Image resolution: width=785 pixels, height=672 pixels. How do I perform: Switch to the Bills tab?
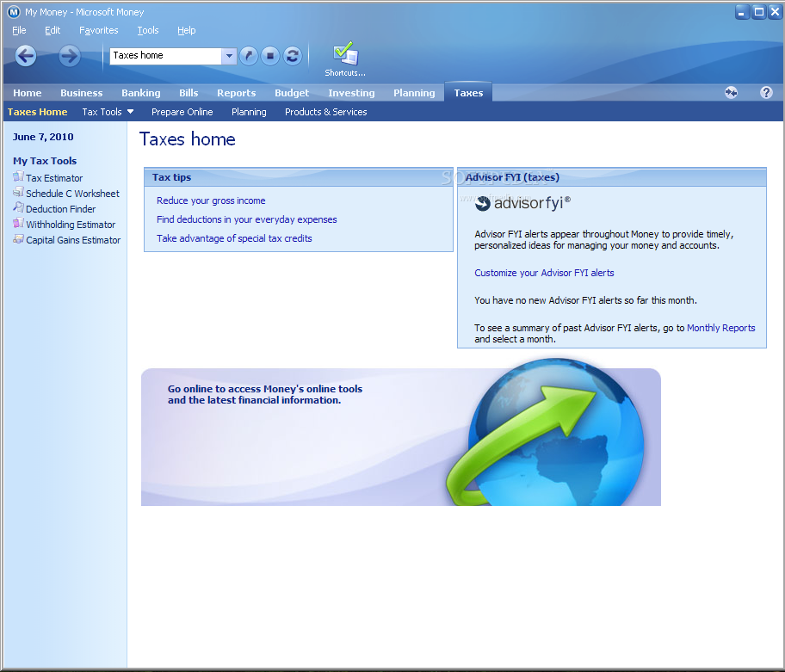click(x=189, y=93)
